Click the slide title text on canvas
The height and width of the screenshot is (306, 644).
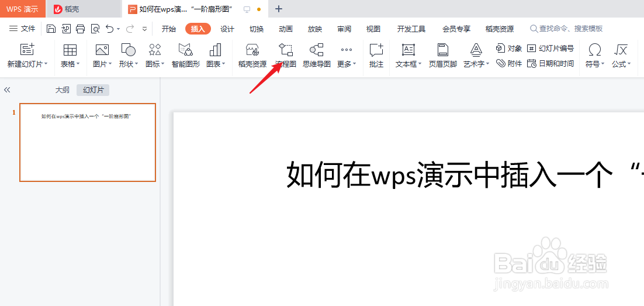click(465, 174)
